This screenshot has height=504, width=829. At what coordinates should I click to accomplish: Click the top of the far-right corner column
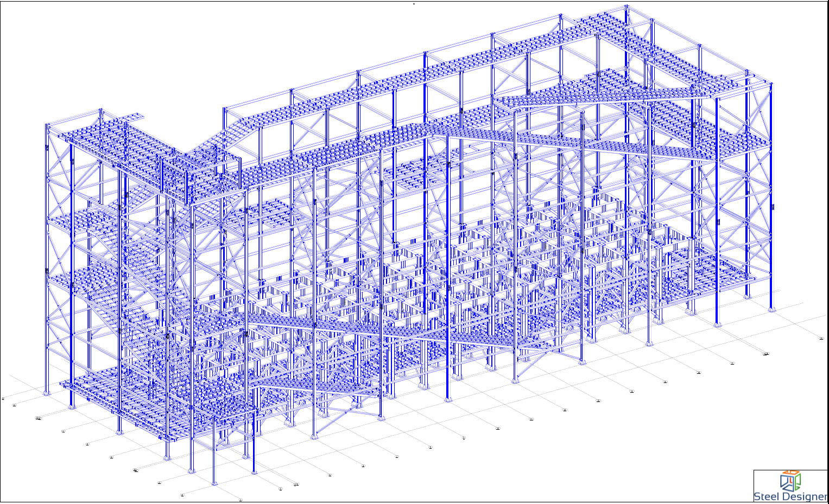point(771,84)
